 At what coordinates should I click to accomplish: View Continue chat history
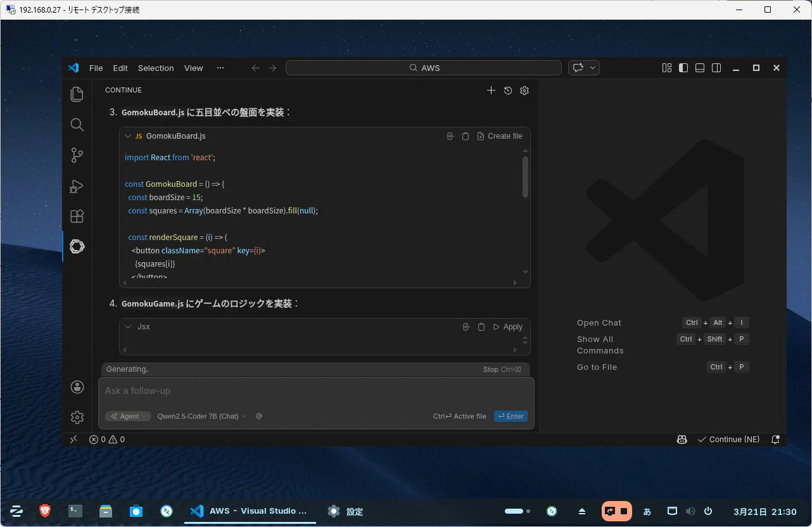[x=508, y=91]
